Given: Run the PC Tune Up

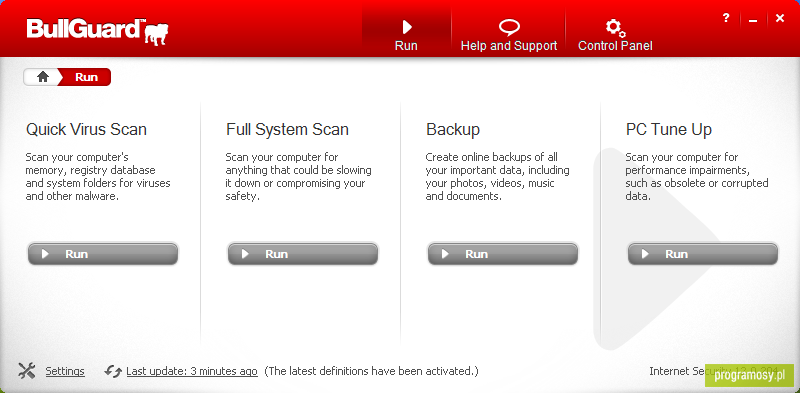Looking at the screenshot, I should [703, 254].
